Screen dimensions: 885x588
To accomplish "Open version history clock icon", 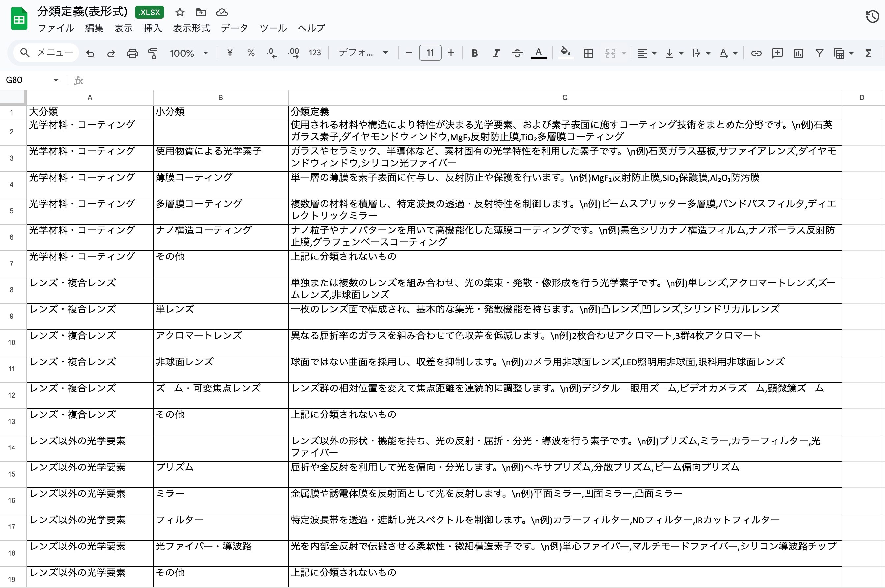I will tap(872, 16).
